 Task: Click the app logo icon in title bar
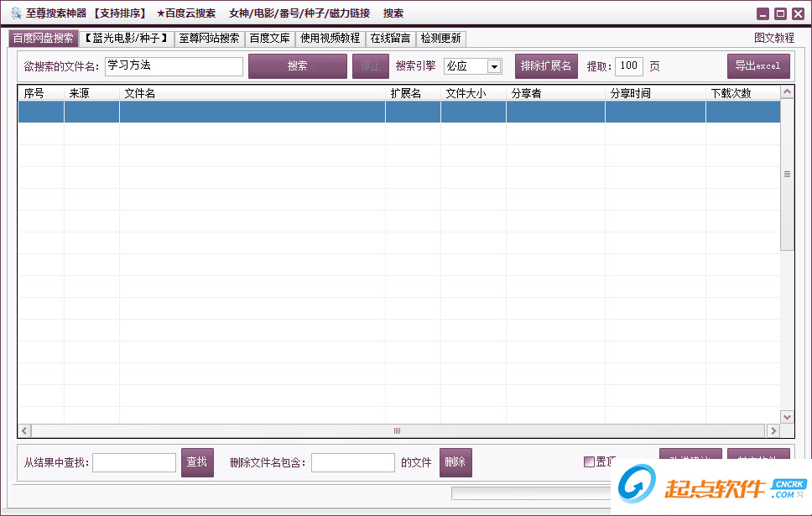point(17,13)
